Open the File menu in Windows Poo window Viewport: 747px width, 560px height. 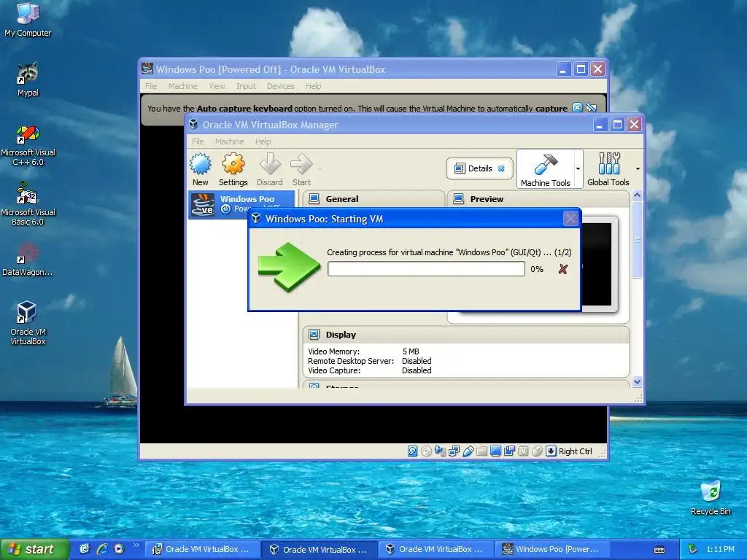[x=151, y=86]
